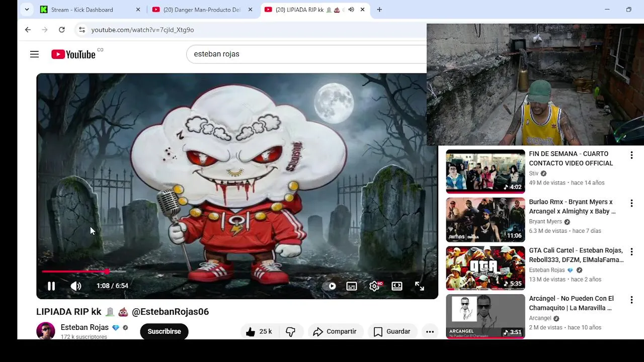Save video using Guardar button
This screenshot has height=362, width=644.
(x=392, y=332)
